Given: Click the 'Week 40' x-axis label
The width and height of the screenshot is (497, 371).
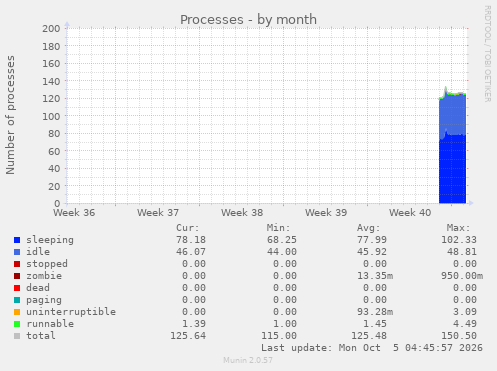Looking at the screenshot, I should point(410,213).
